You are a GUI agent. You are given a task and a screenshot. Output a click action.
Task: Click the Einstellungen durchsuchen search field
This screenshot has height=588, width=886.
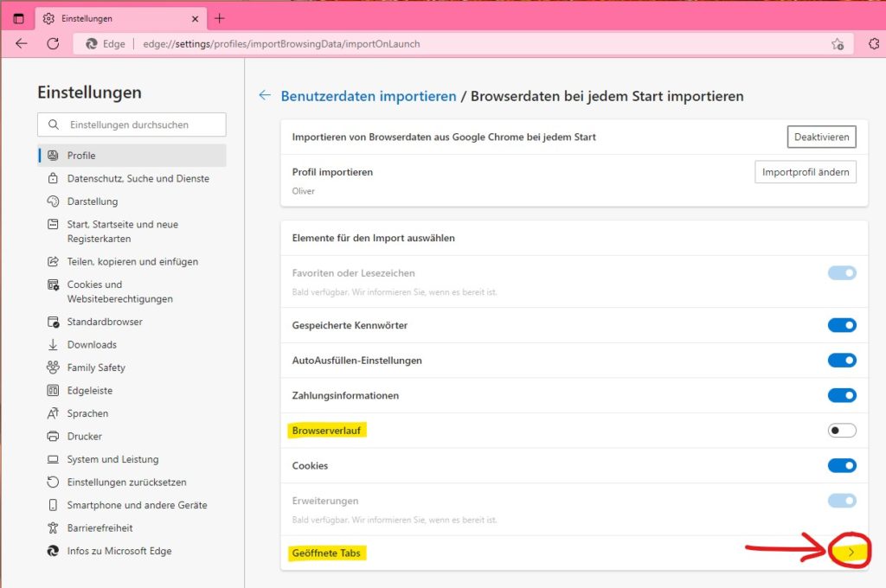click(x=138, y=125)
